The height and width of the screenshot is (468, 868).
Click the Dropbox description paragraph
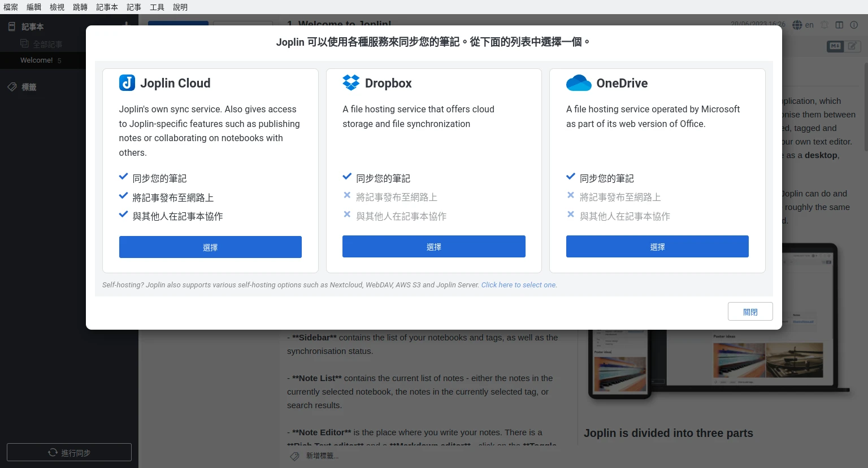click(x=418, y=116)
